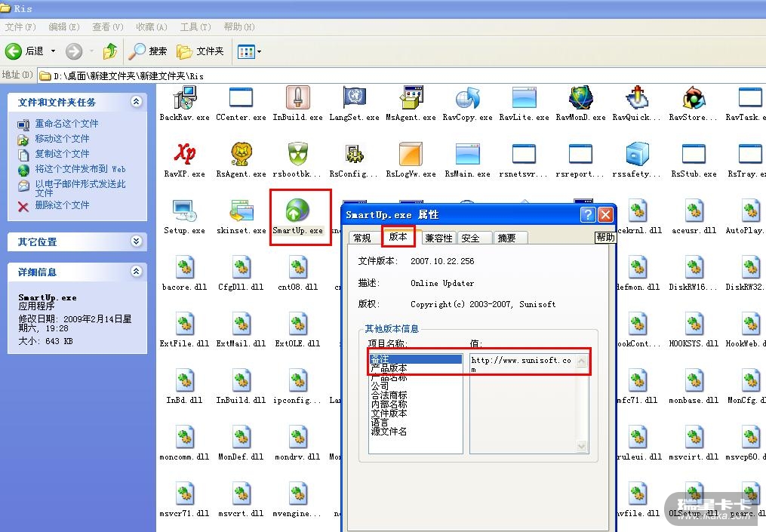Viewport: 766px width, 532px height.
Task: Click the 将这个文件发布到 Web link
Action: [x=80, y=169]
